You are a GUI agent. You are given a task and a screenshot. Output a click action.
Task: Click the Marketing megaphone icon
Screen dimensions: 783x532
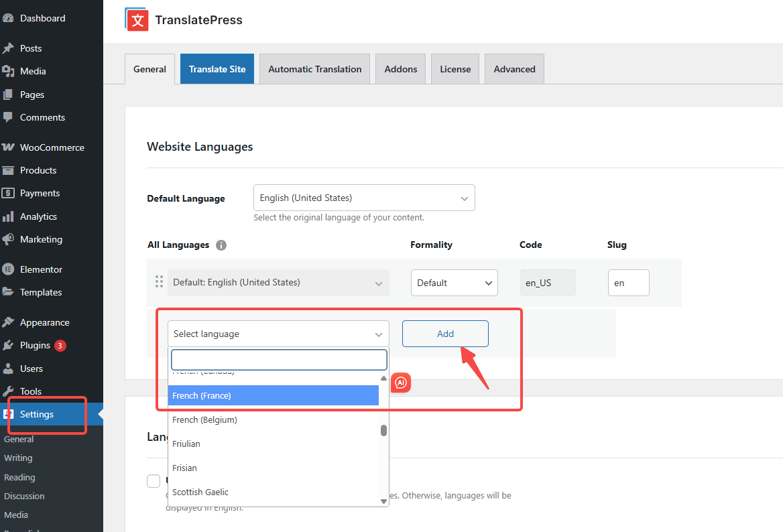pos(9,239)
